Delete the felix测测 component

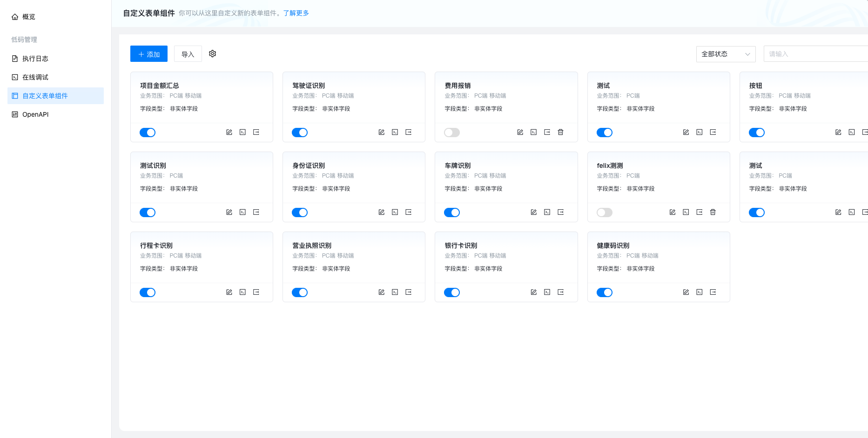coord(713,212)
